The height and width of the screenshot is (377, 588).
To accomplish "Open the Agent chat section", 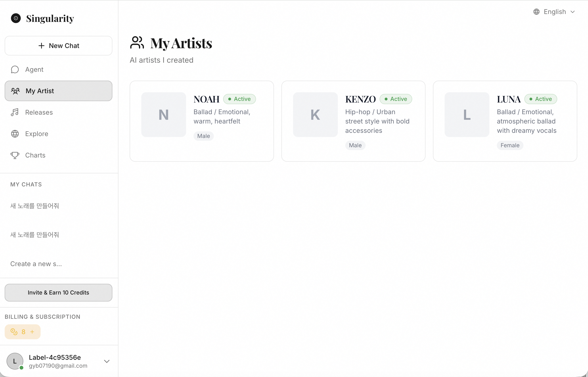I will [x=34, y=69].
